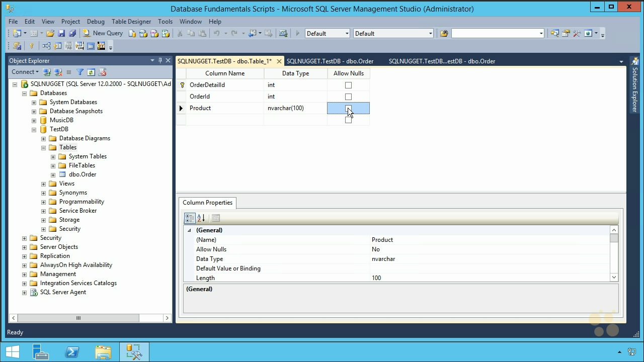
Task: Collapse the Tables folder node
Action: 43,147
